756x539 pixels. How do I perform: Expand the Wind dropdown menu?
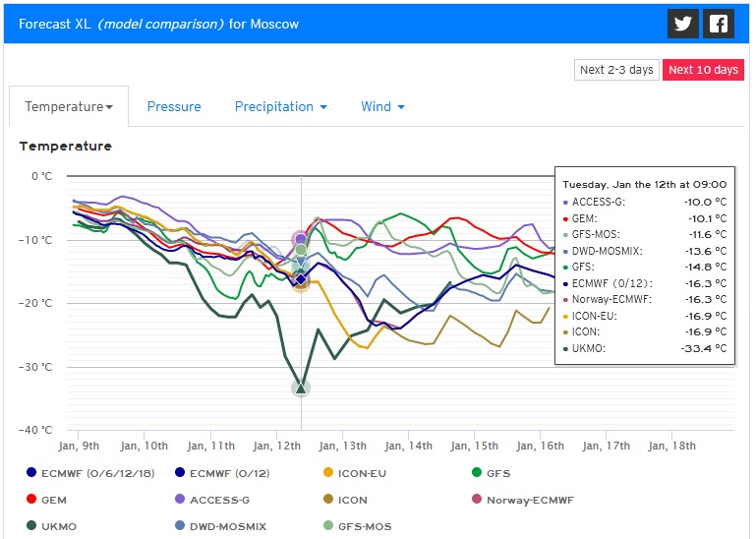point(382,107)
